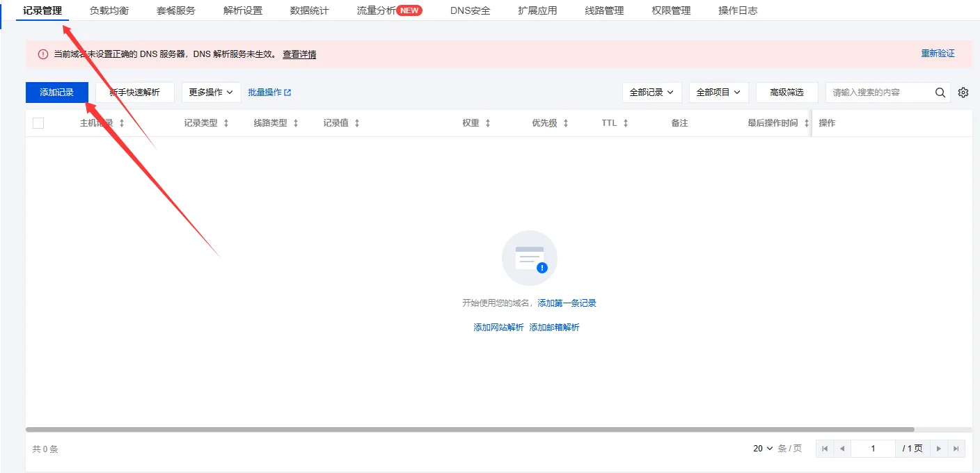
Task: Open table column settings gear icon
Action: 963,93
